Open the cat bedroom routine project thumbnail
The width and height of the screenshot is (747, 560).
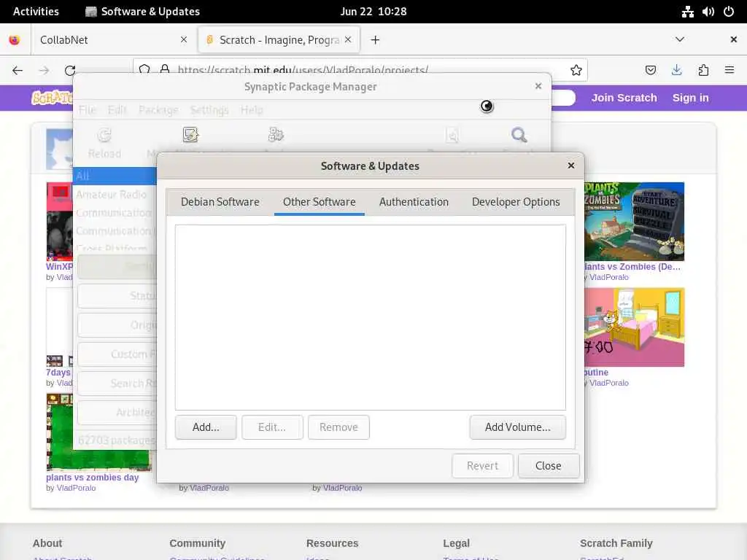click(x=634, y=327)
